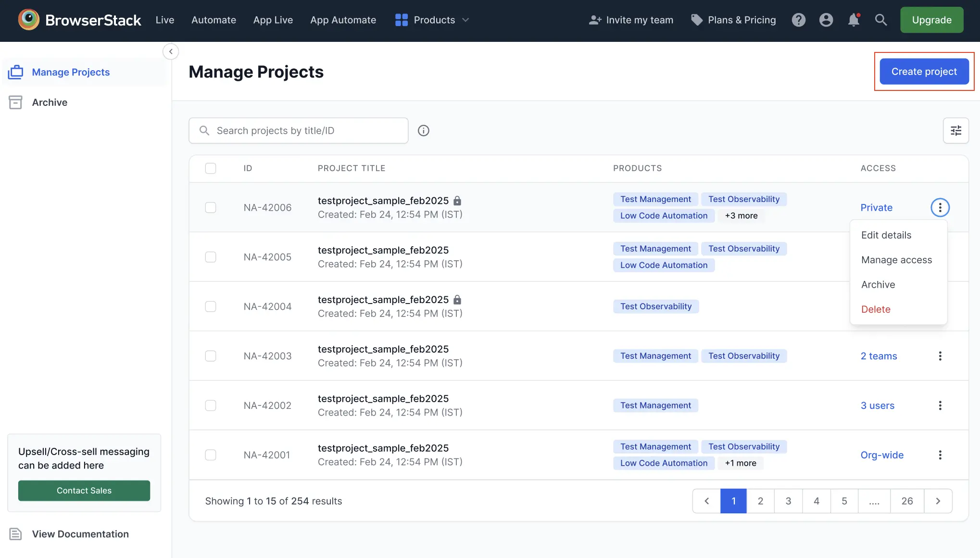Toggle the select-all header checkbox
The height and width of the screenshot is (558, 980).
pos(211,168)
